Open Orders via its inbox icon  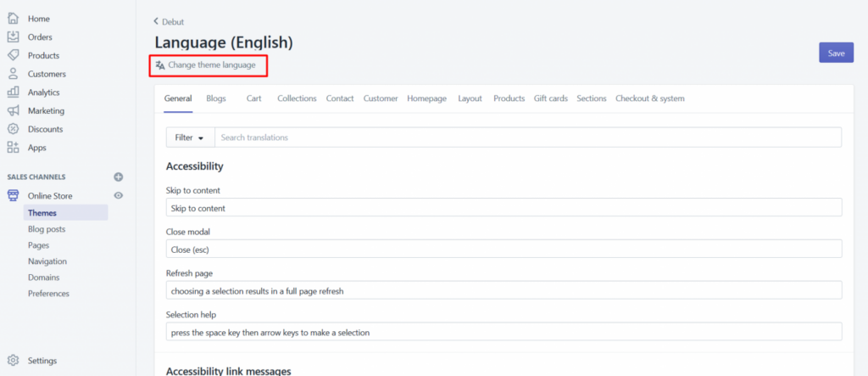click(13, 36)
